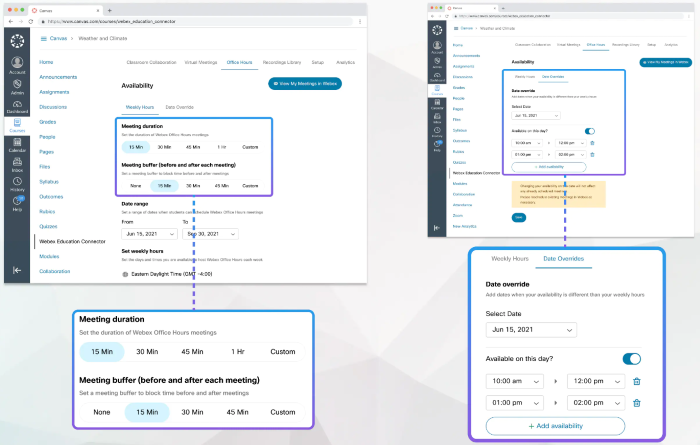Open 02:00 pm end time dropdown in Date Overrides window
Viewport: 700px width, 445px height.
point(570,154)
